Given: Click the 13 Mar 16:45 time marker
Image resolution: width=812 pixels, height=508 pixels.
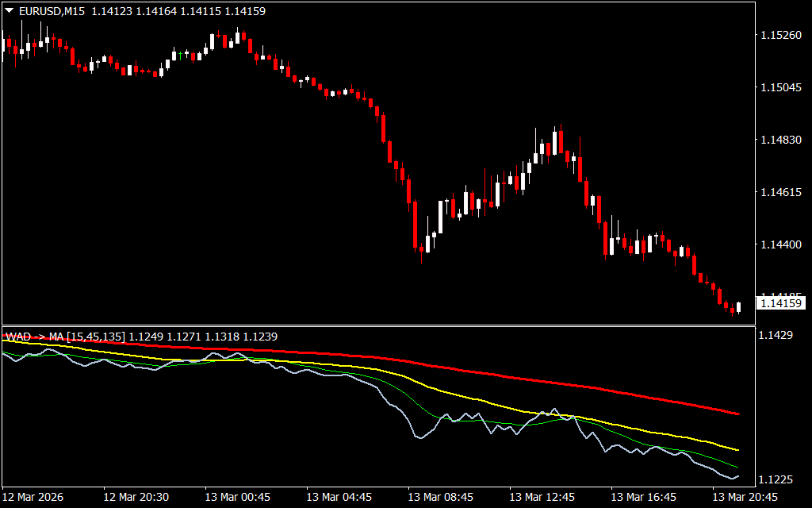Looking at the screenshot, I should coord(644,497).
